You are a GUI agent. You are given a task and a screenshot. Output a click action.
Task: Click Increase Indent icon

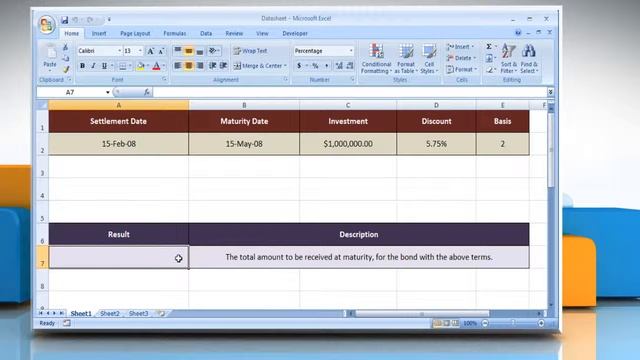223,66
